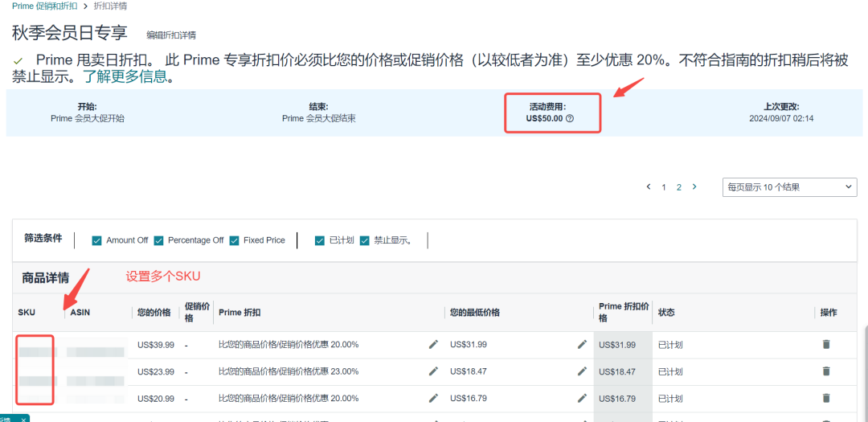Edit minimum price US$31.99 pencil icon
The image size is (868, 422).
(582, 345)
